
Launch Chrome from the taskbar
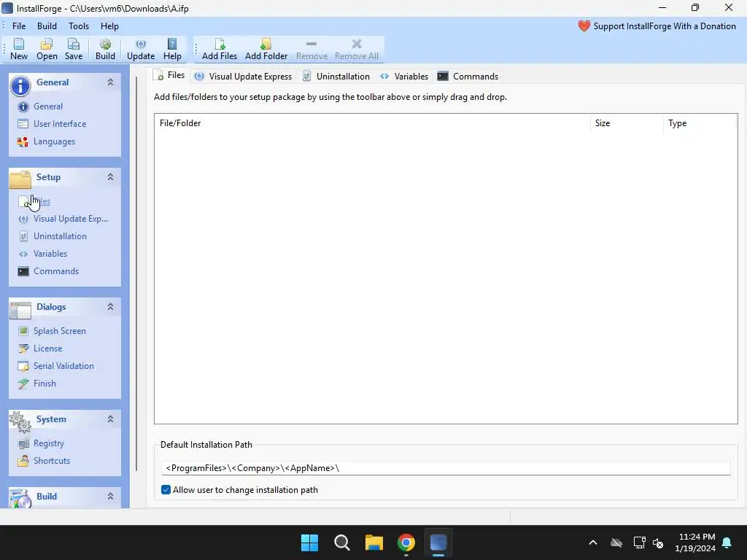pyautogui.click(x=406, y=542)
